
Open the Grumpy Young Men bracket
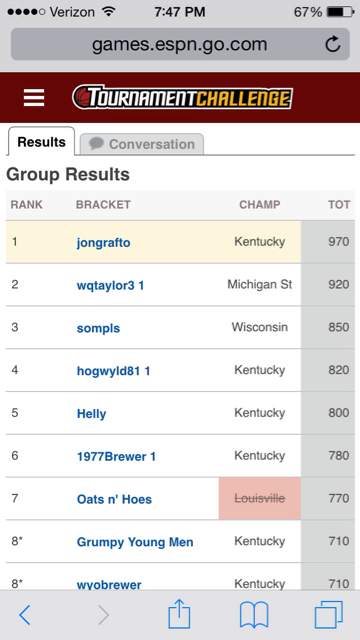(x=135, y=542)
